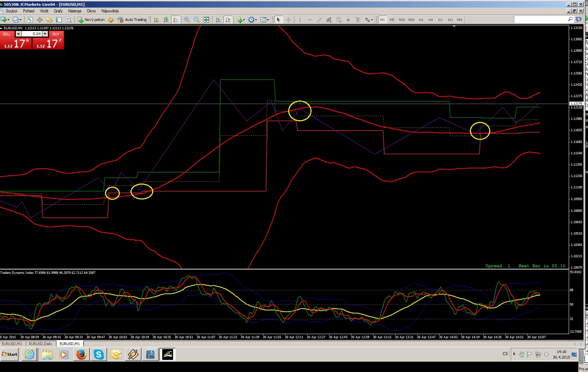Viewport: 588px width, 372px height.
Task: Open the Pohled menu
Action: click(29, 11)
